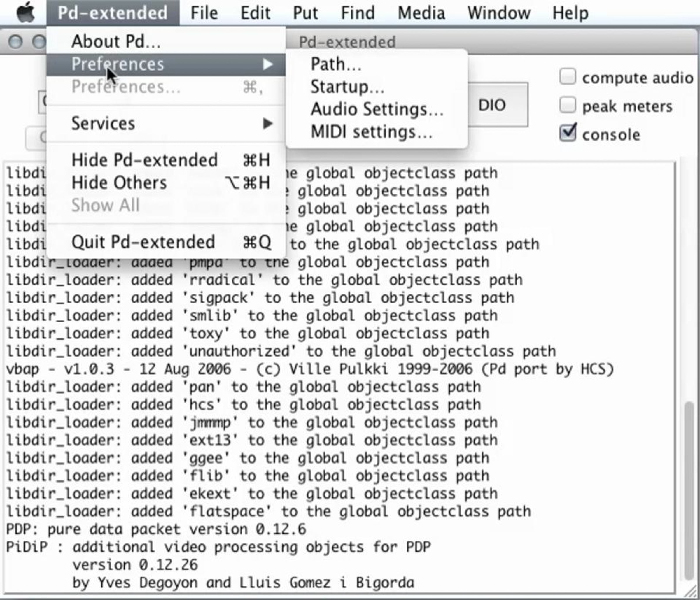The image size is (700, 600).
Task: Open the Pd-extended application menu
Action: [x=113, y=13]
